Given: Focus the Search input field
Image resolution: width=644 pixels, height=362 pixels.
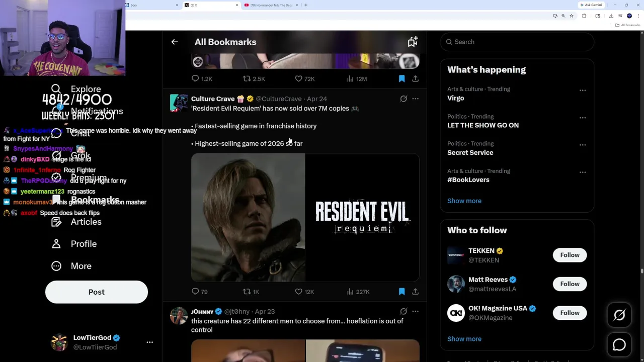Looking at the screenshot, I should [517, 42].
